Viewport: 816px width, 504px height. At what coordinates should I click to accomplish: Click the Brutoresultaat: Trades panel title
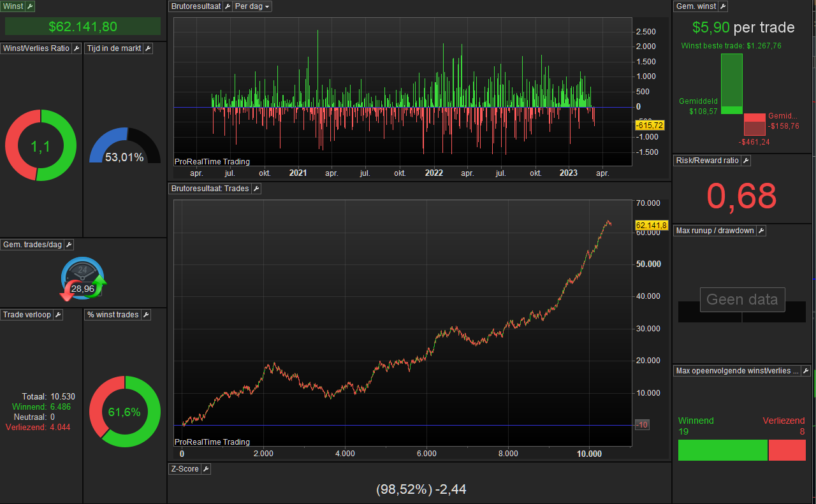pos(210,189)
